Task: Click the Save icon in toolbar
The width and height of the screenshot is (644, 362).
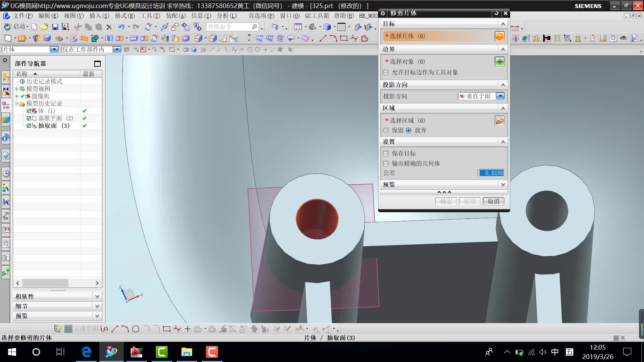Action: pyautogui.click(x=55, y=27)
